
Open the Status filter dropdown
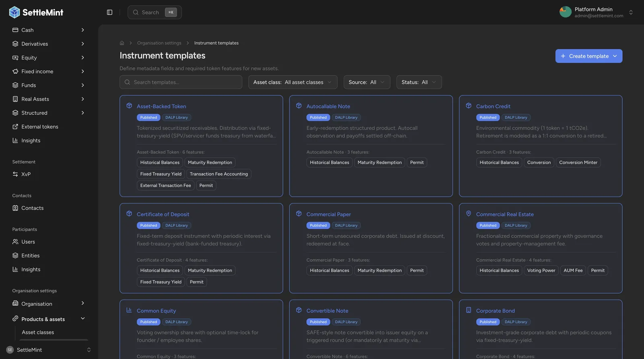419,82
